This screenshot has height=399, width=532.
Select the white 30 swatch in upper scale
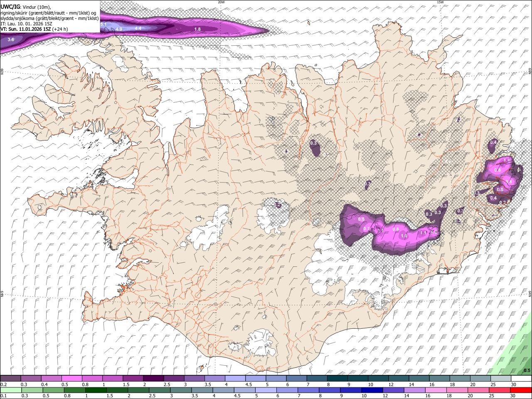(x=521, y=378)
